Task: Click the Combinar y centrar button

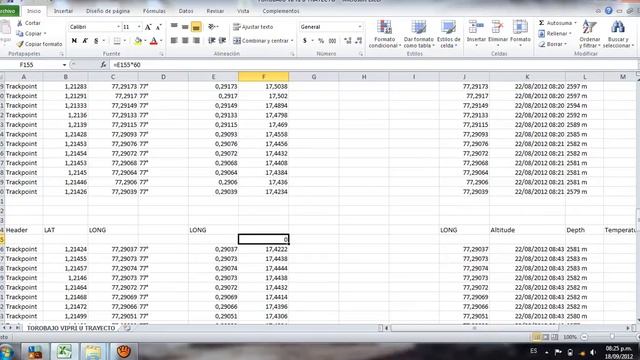Action: [261, 41]
